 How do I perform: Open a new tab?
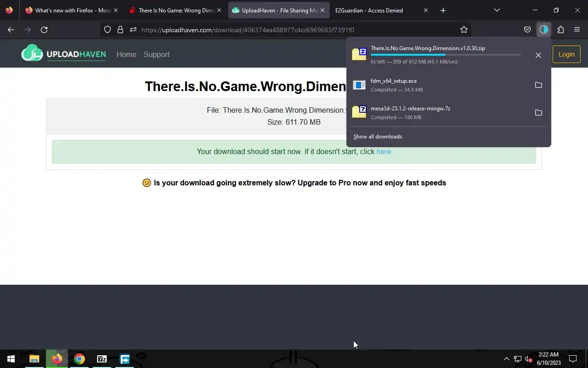click(443, 10)
